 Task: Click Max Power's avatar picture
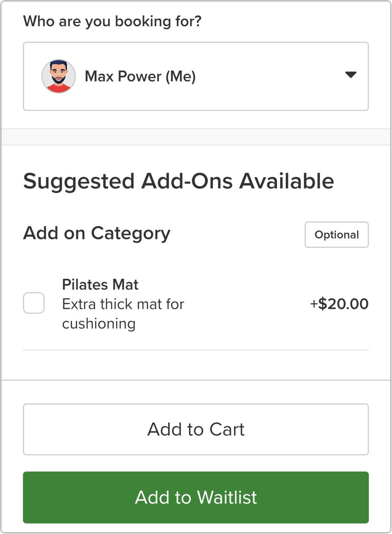pos(59,76)
